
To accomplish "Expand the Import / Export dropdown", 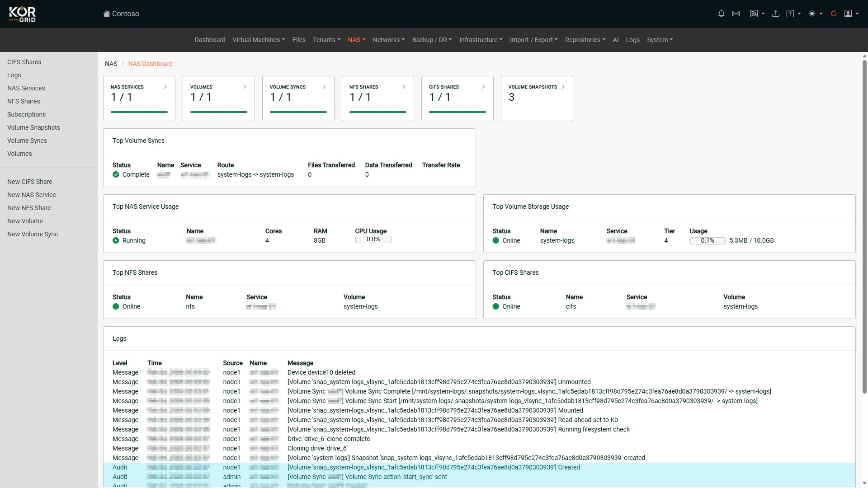I will [533, 40].
